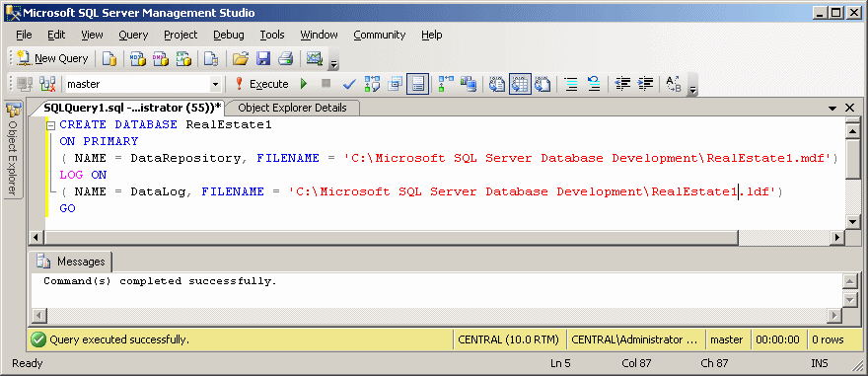Click the New Query button
The height and width of the screenshot is (376, 868).
click(52, 58)
